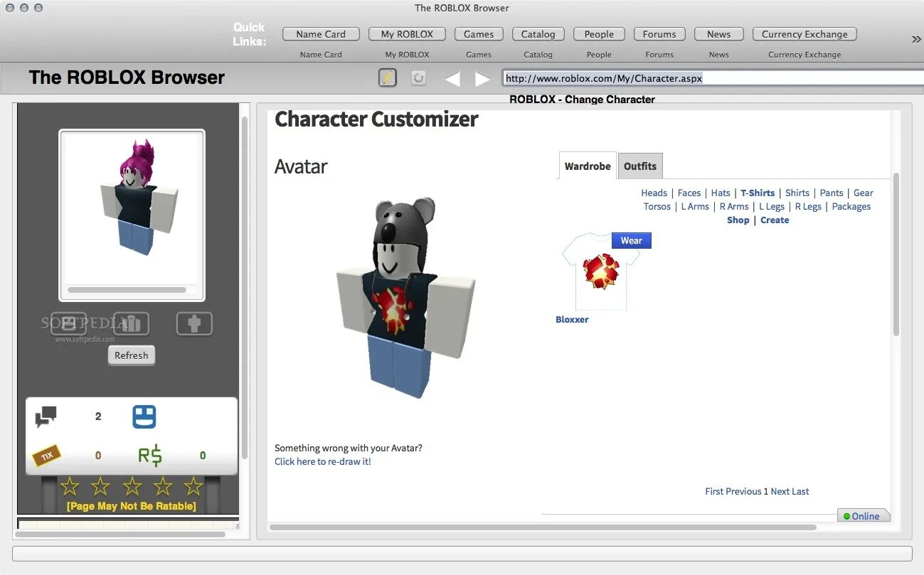The image size is (924, 575).
Task: Rate page with the third star
Action: tap(132, 487)
